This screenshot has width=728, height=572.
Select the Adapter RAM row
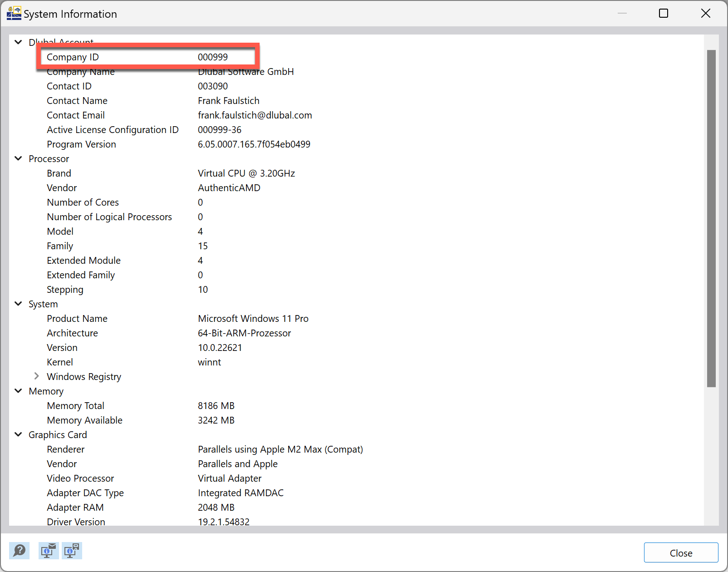356,508
